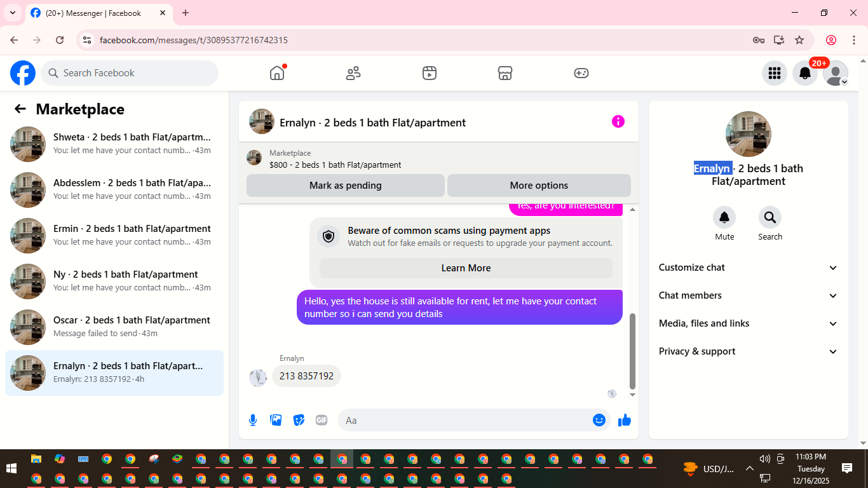Open Ny's conversation in the chat list
The width and height of the screenshot is (868, 488).
click(x=114, y=281)
